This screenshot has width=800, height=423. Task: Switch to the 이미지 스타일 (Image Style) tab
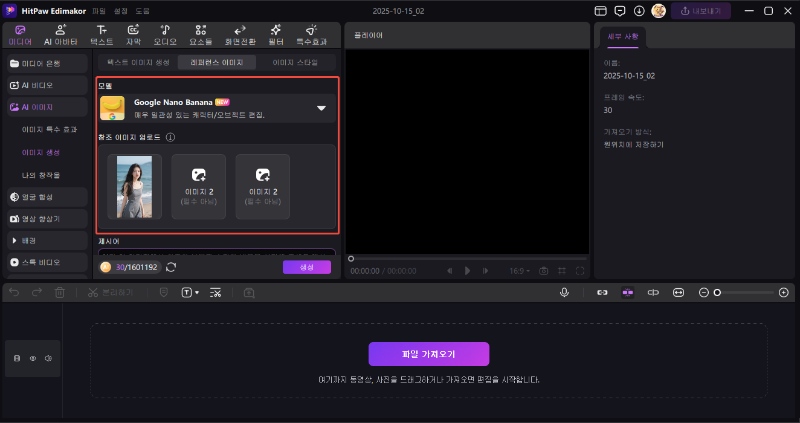(295, 62)
